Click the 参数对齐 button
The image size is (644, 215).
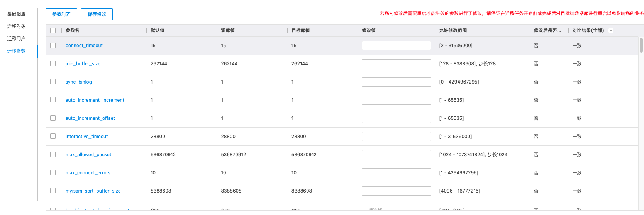[61, 14]
